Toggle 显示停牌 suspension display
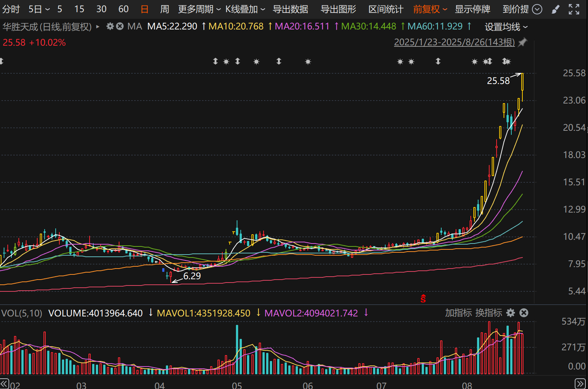Screen dimensions: 588x389 point(472,9)
